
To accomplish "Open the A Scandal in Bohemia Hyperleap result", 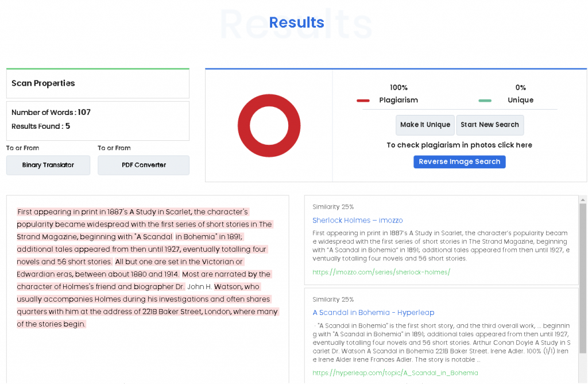I will coord(373,313).
